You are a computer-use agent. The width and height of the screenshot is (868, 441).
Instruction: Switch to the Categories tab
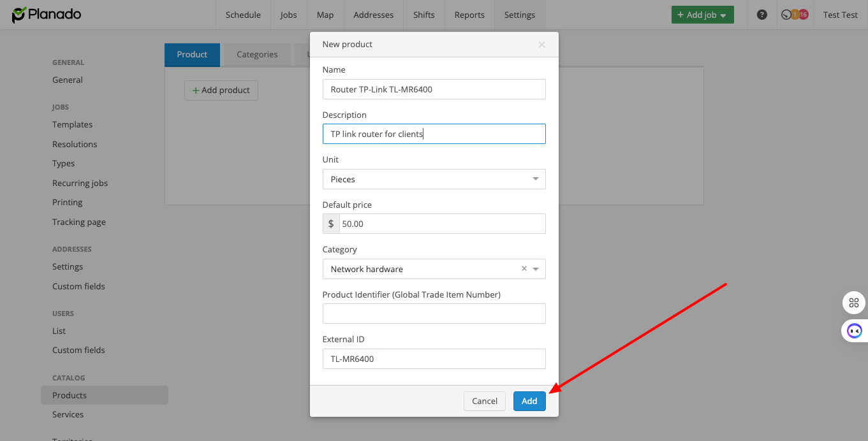click(x=257, y=55)
